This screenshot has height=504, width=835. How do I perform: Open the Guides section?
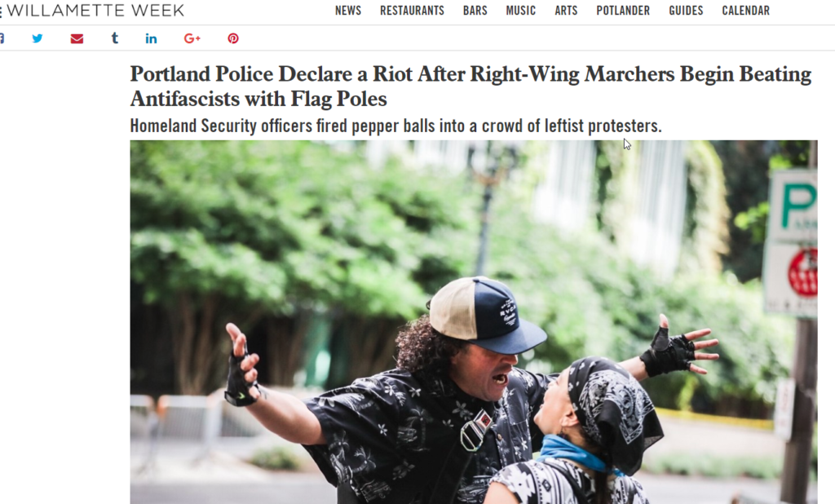[x=686, y=11]
